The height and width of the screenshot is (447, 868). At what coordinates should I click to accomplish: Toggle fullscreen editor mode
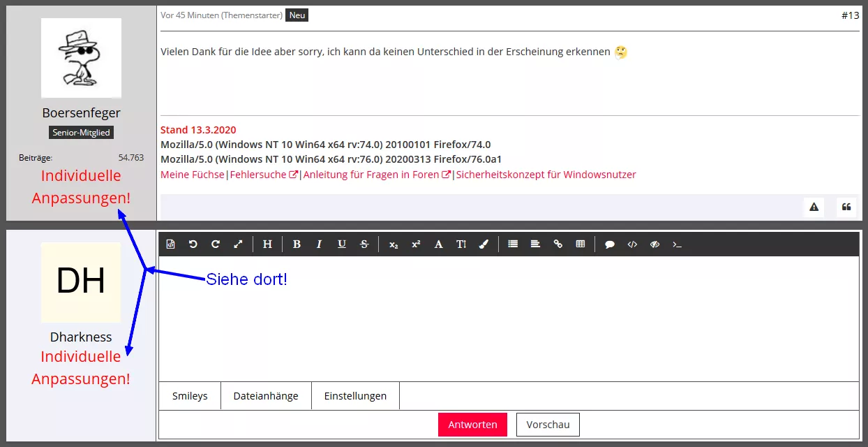238,244
